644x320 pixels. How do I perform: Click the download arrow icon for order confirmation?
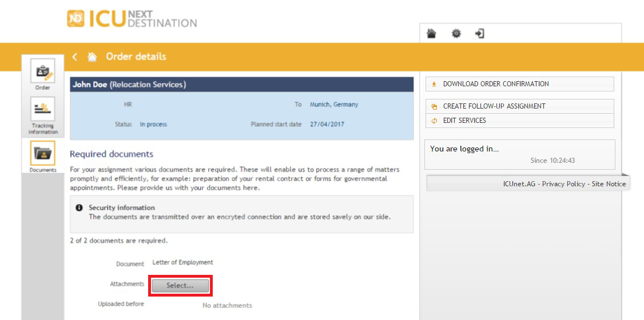(x=434, y=84)
